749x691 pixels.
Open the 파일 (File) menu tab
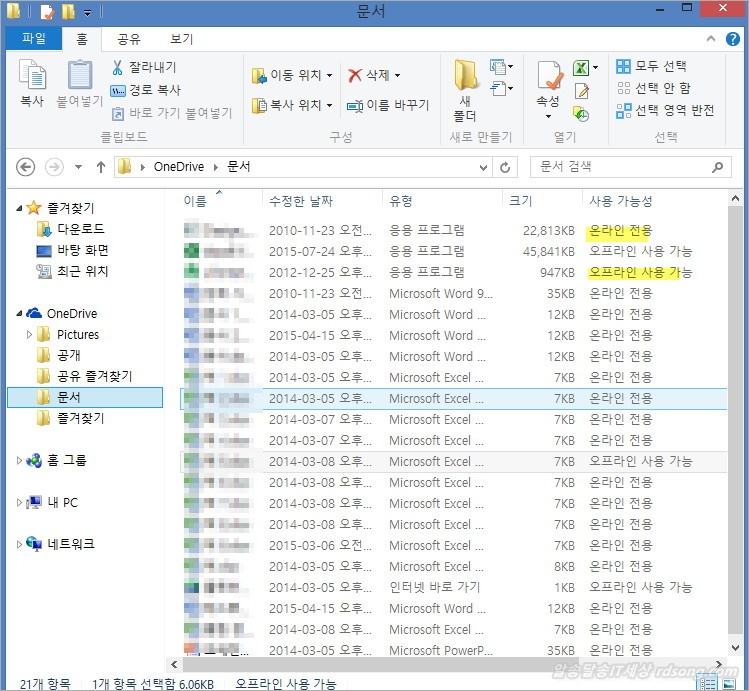pyautogui.click(x=34, y=38)
